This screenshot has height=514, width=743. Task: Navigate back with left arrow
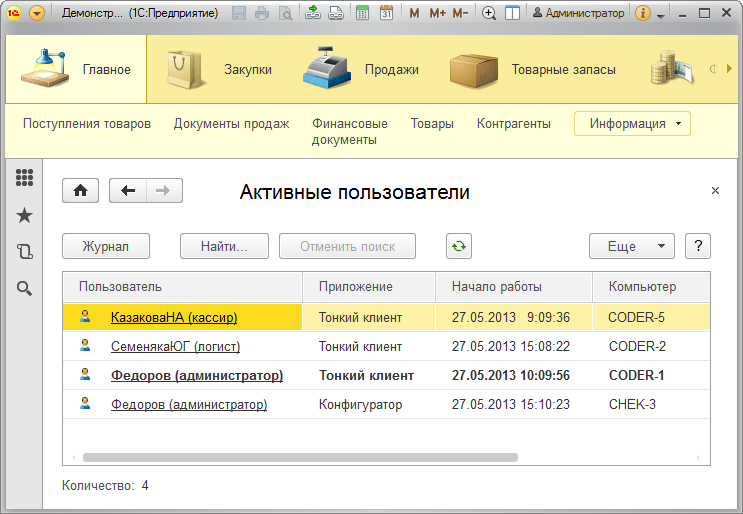[128, 190]
